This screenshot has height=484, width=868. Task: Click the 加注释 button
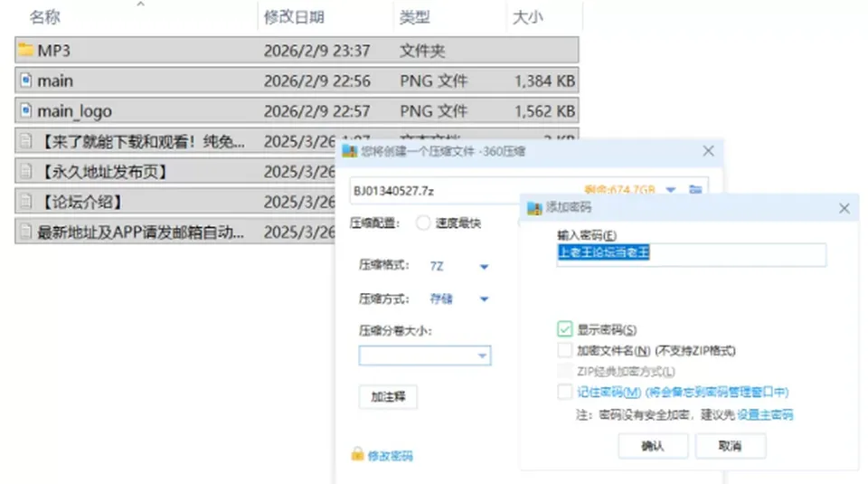tap(388, 396)
